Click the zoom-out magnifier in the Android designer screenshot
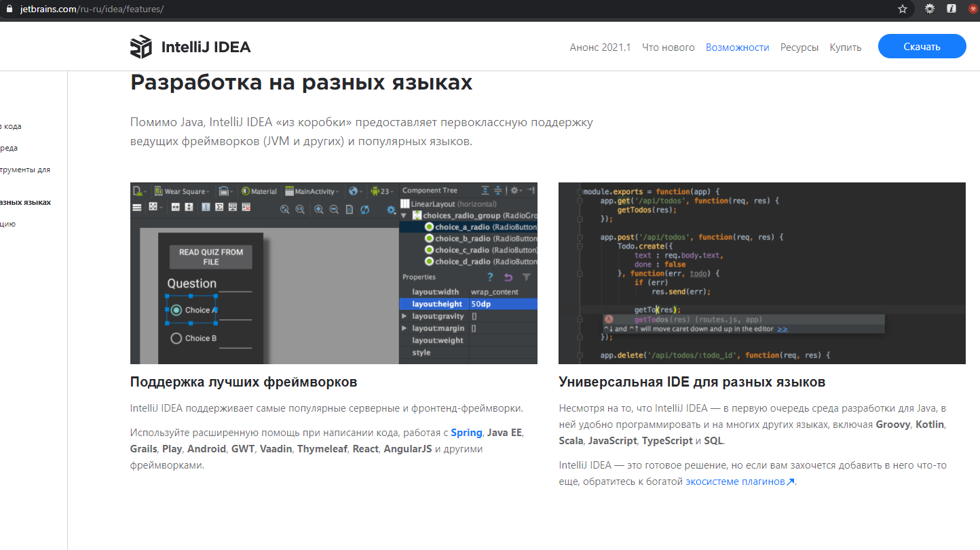 coord(334,209)
